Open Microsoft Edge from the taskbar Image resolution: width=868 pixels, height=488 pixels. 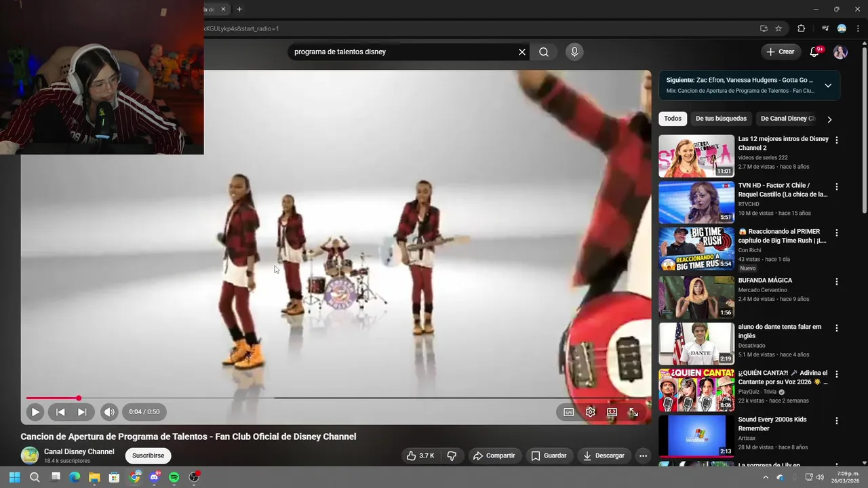coord(75,477)
